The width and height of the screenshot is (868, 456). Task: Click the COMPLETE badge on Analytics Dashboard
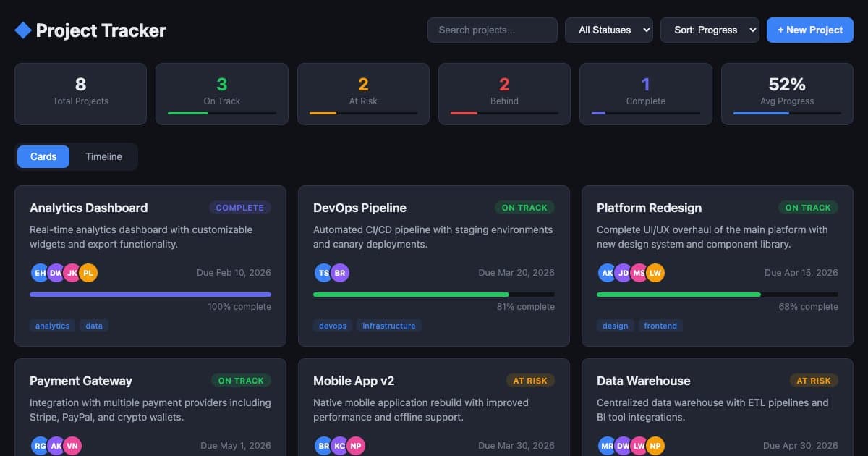coord(240,208)
